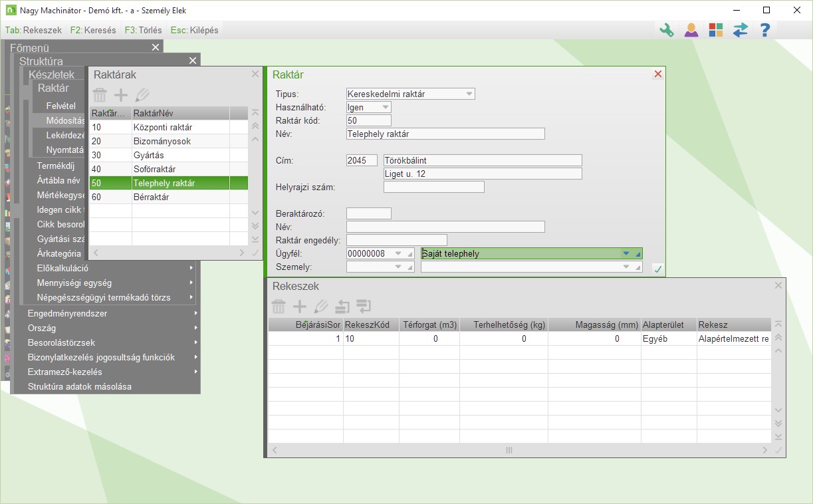Image resolution: width=813 pixels, height=504 pixels.
Task: Click F2: Keresés shortcut button
Action: click(x=93, y=30)
